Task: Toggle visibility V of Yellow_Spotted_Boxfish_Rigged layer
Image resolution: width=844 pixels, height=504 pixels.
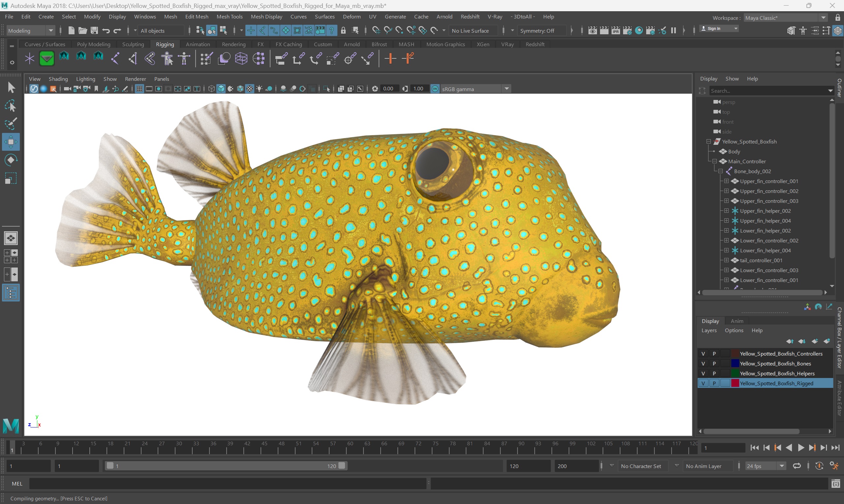Action: pyautogui.click(x=703, y=383)
